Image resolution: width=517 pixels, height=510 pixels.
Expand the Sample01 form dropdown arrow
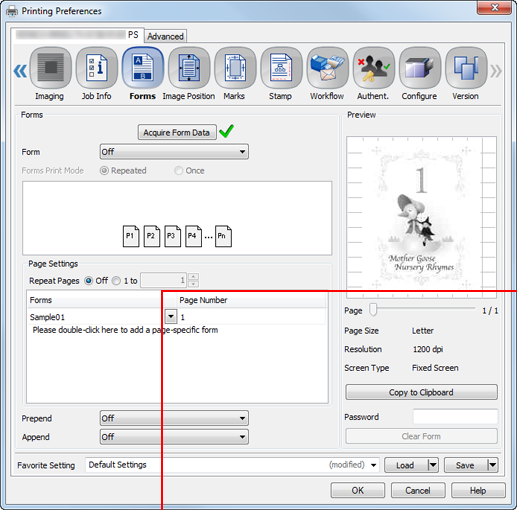[x=171, y=316]
